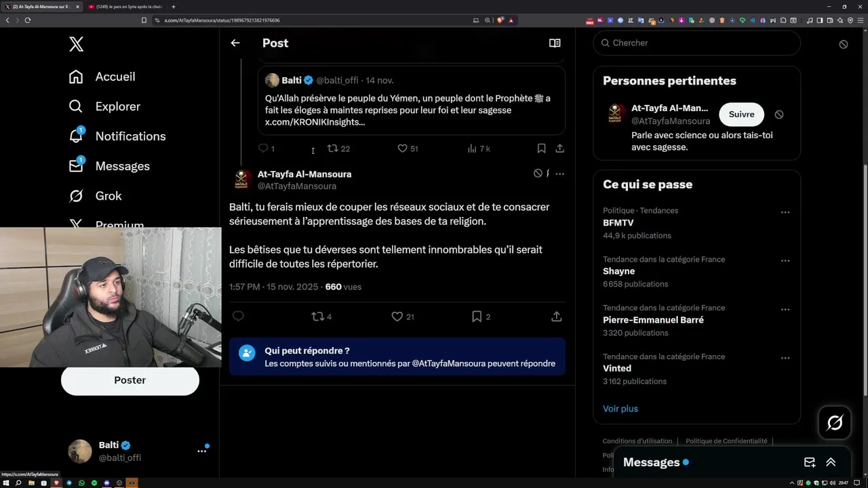This screenshot has width=868, height=488.
Task: Open At-Tayfa Al-Mansoura profile name
Action: (304, 174)
